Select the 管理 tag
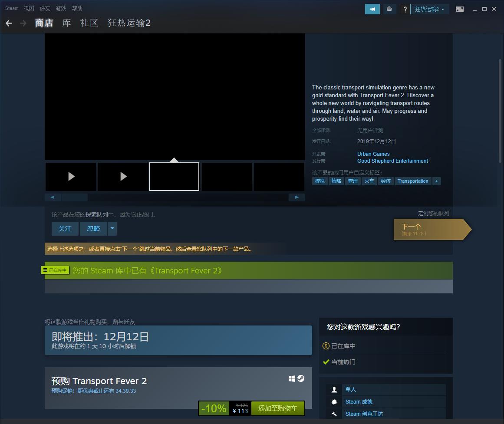 click(352, 181)
